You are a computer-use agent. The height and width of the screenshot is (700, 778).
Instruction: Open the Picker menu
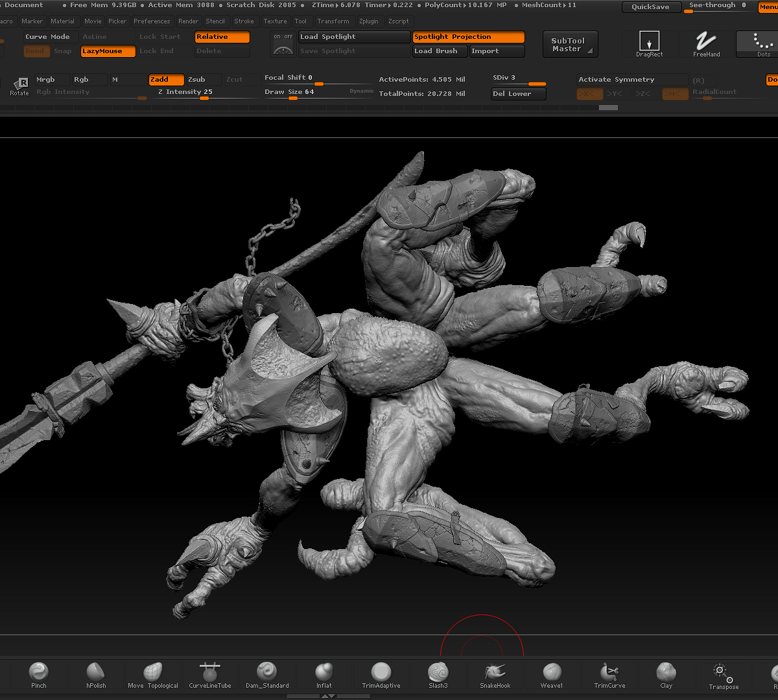click(117, 21)
